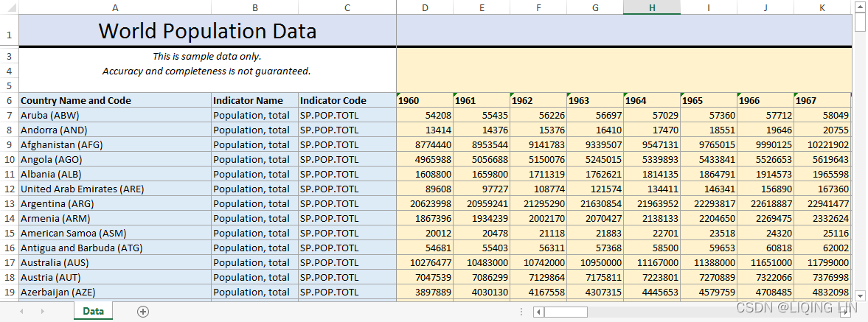Image resolution: width=868 pixels, height=322 pixels.
Task: Click the Azerbaijan (AZE) cell
Action: (x=115, y=291)
